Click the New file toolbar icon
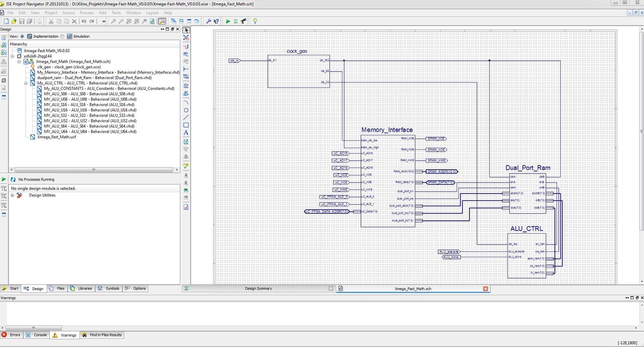The height and width of the screenshot is (347, 644). [6, 21]
